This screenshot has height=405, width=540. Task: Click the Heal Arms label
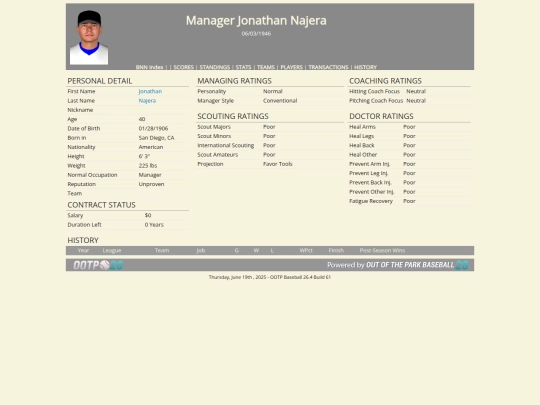click(x=362, y=127)
